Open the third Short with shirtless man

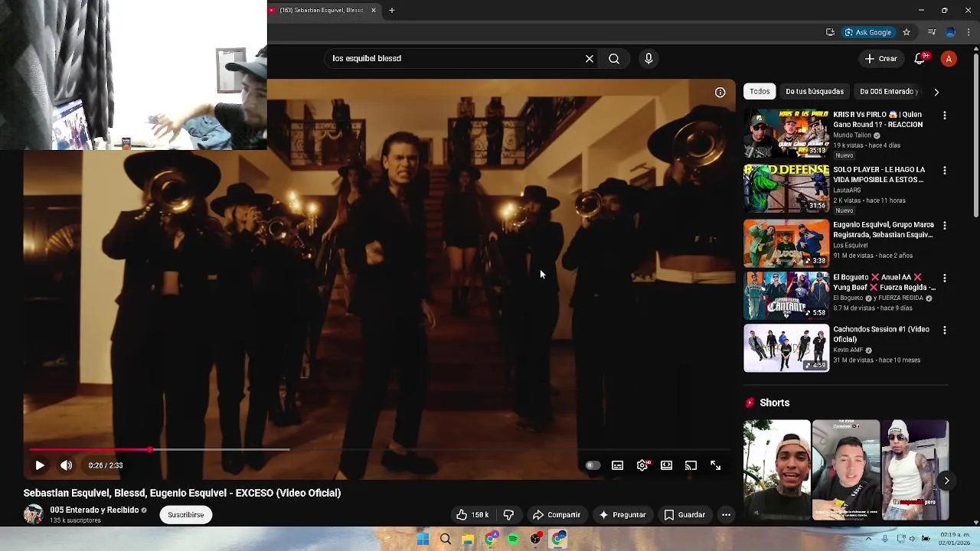(x=915, y=470)
